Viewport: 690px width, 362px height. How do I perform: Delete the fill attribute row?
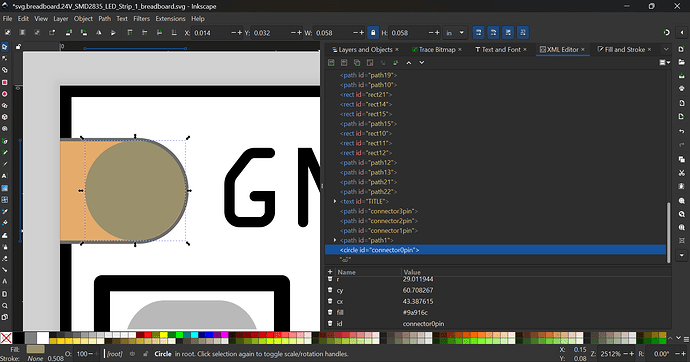[x=330, y=312]
